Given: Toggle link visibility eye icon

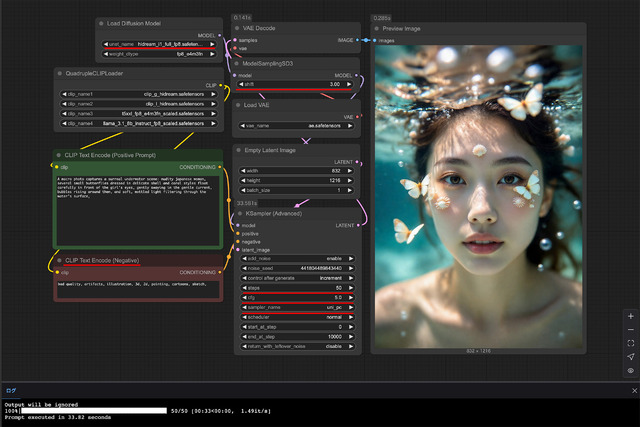Looking at the screenshot, I should click(630, 371).
